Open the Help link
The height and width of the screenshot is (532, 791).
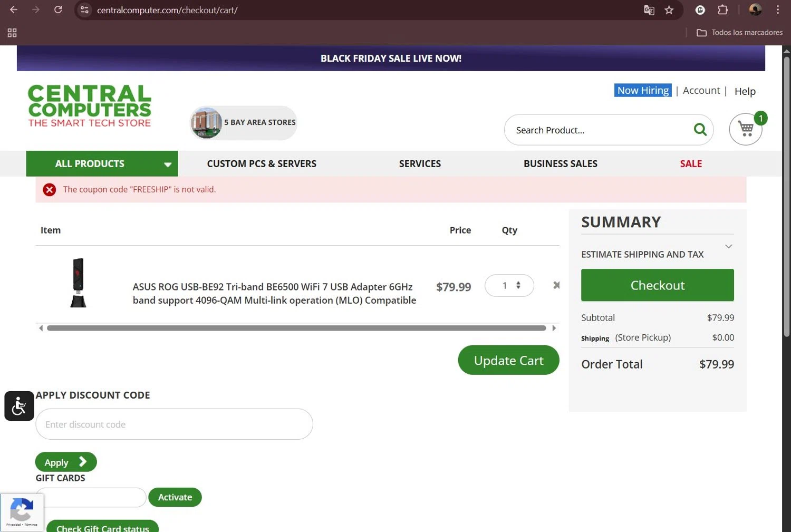pyautogui.click(x=745, y=91)
